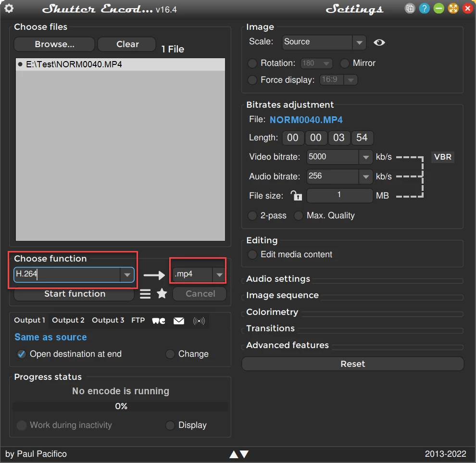This screenshot has height=463, width=476.
Task: Uncheck Open destination at end
Action: click(x=22, y=354)
